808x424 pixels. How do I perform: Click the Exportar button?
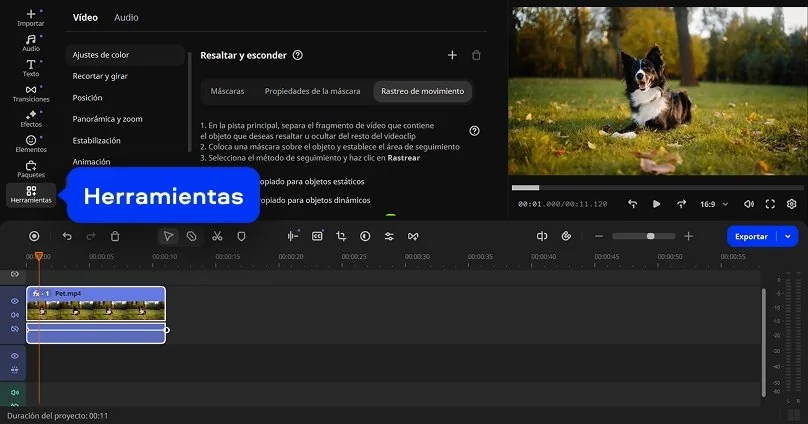click(751, 236)
